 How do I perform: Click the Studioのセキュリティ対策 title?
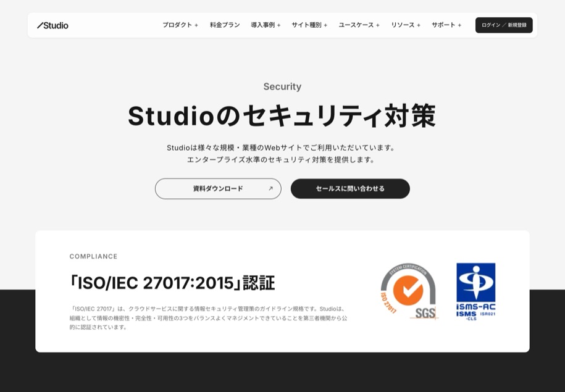pos(282,116)
